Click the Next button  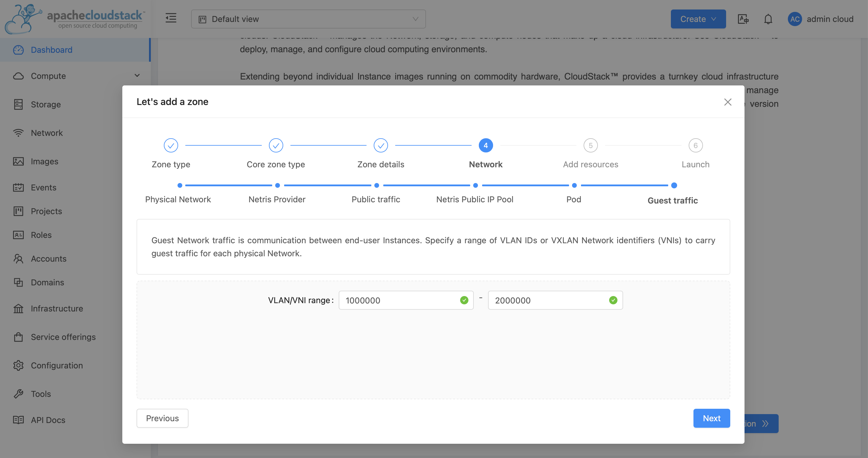tap(711, 418)
